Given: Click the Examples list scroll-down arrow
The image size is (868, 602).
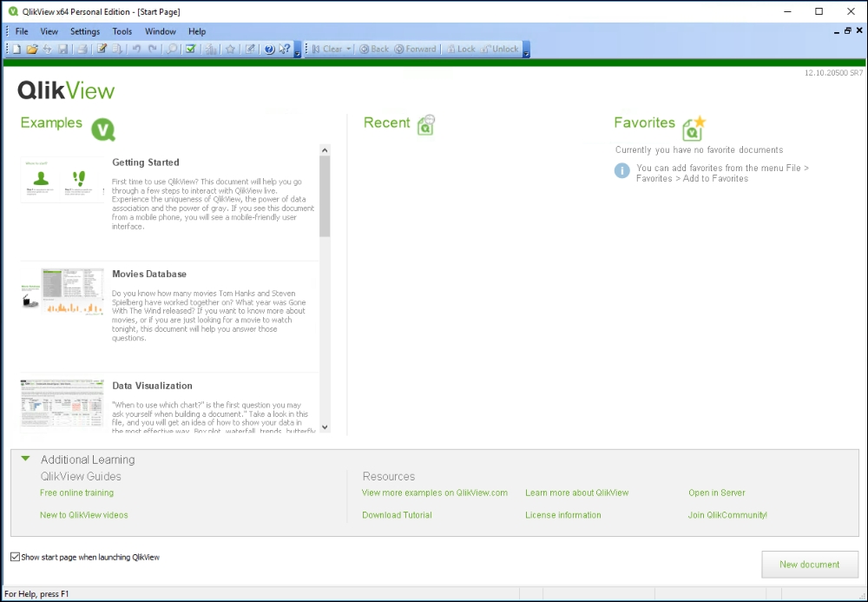Looking at the screenshot, I should (x=325, y=427).
